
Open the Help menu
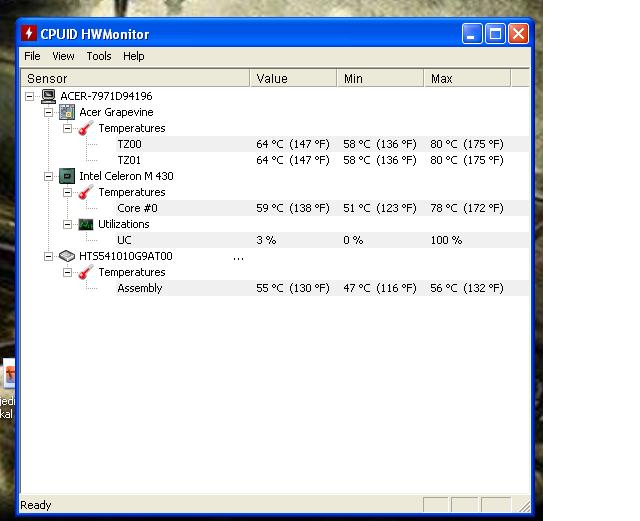[133, 56]
